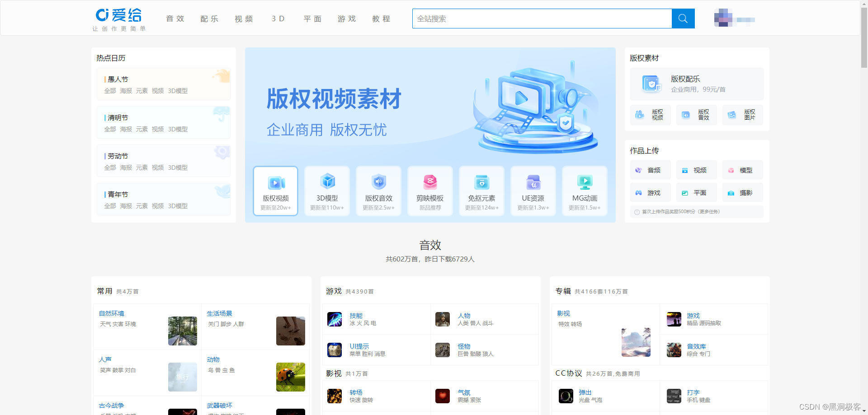Open the 人声 sound category
The height and width of the screenshot is (415, 868).
coord(105,359)
